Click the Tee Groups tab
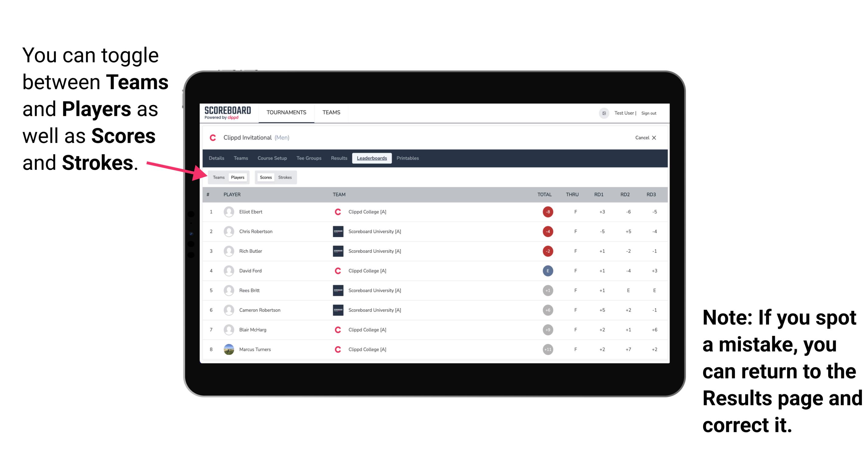 pyautogui.click(x=308, y=158)
